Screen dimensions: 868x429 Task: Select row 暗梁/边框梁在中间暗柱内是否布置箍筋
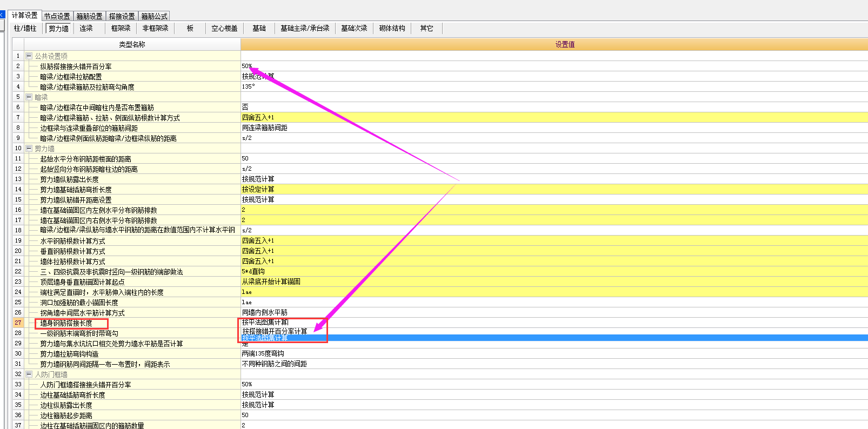pyautogui.click(x=132, y=108)
